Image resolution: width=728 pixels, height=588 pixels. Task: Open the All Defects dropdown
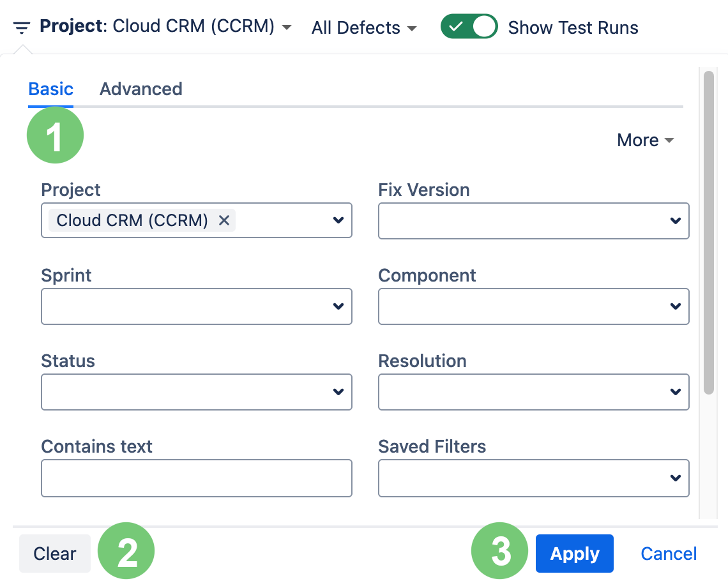tap(364, 28)
